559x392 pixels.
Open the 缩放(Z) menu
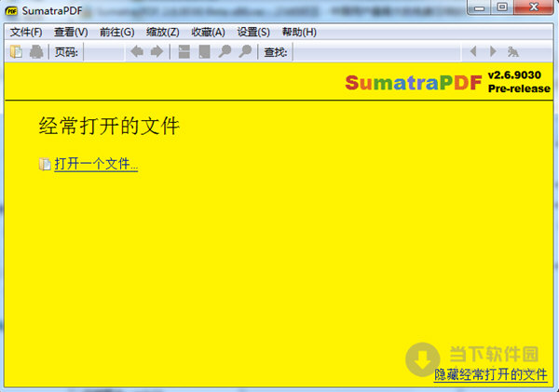(162, 32)
